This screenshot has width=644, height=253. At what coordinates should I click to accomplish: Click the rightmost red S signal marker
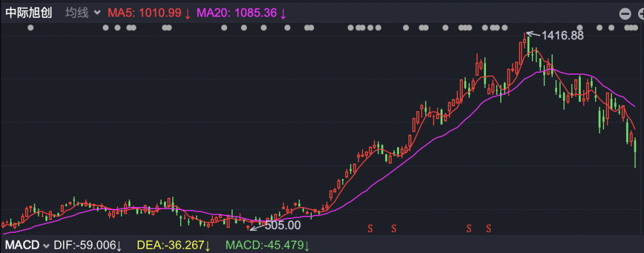(489, 227)
